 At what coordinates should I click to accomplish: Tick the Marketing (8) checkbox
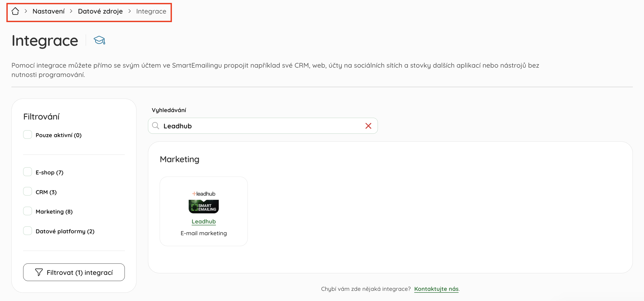tap(27, 211)
